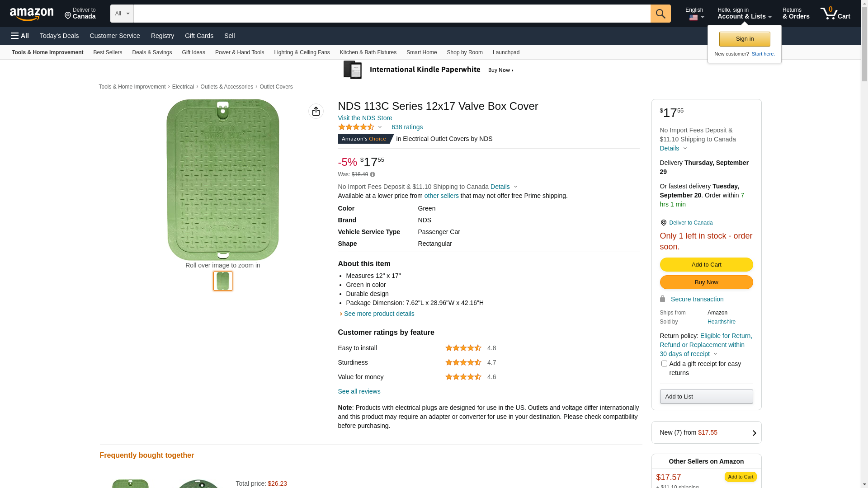The width and height of the screenshot is (868, 488).
Task: Click the search magnifier button
Action: click(660, 14)
